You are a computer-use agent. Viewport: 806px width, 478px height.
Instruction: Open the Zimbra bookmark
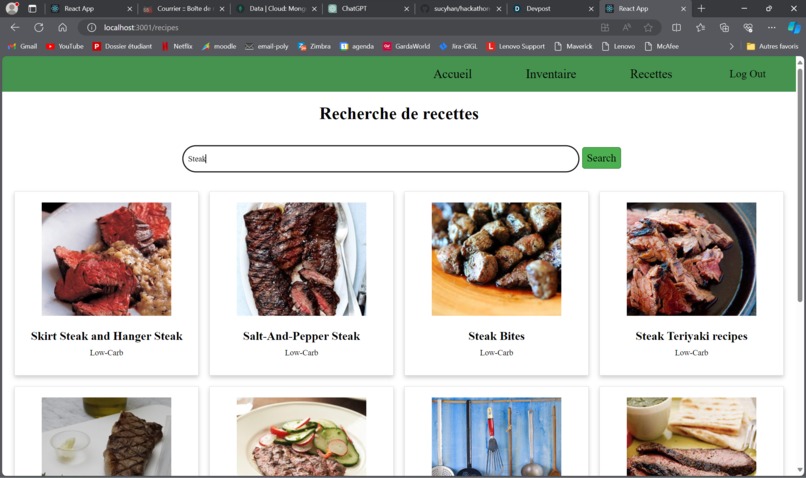click(x=314, y=46)
